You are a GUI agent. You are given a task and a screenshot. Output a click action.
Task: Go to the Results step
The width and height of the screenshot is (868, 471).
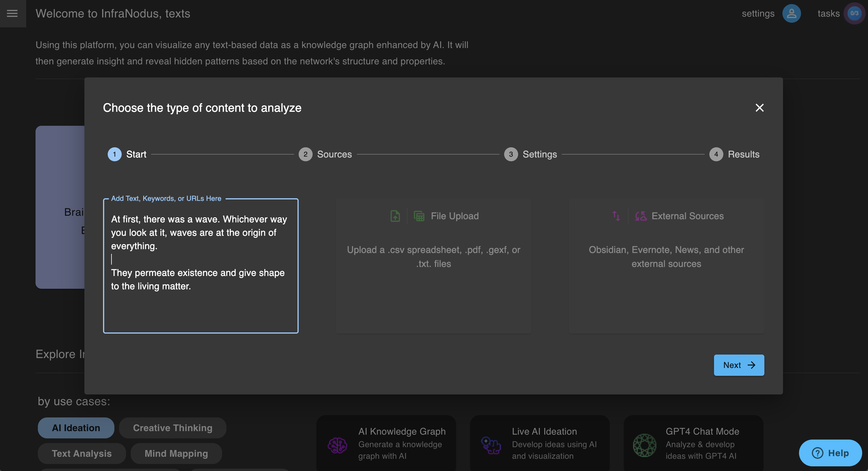pos(735,154)
